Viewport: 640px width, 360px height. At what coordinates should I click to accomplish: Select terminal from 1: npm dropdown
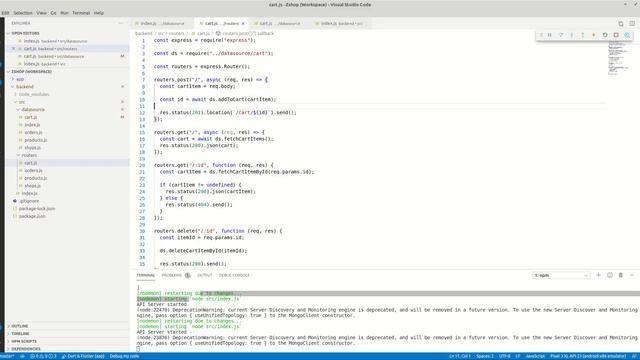tap(561, 276)
